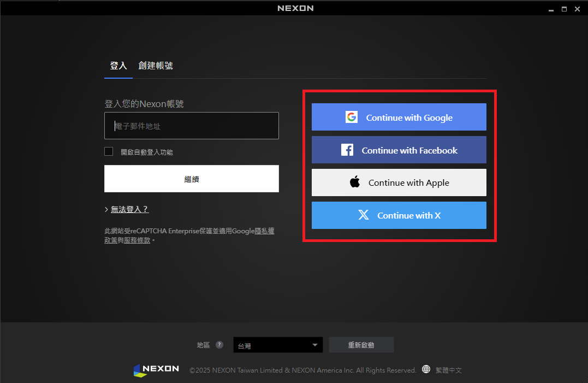Open the help icon beside 地區
The image size is (588, 383).
point(219,345)
